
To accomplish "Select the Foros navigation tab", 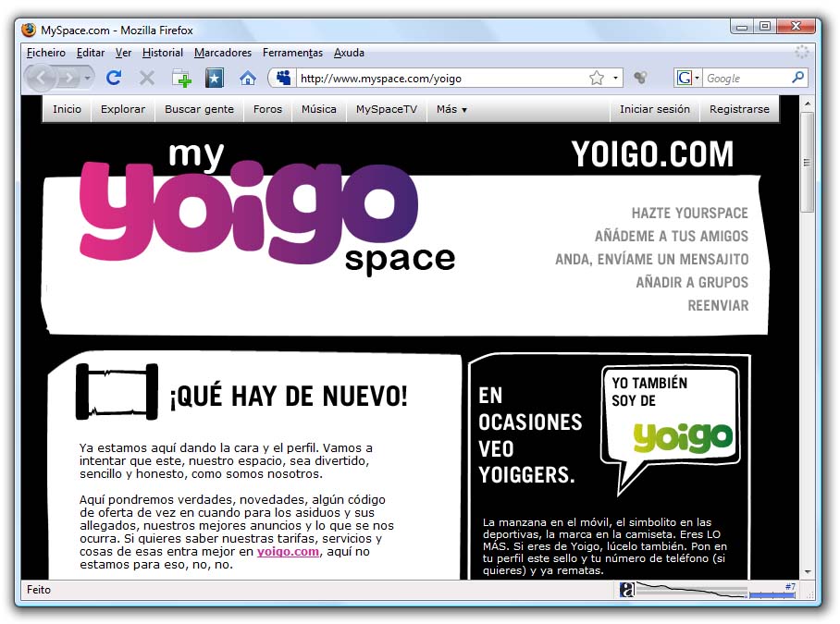I will pyautogui.click(x=267, y=109).
